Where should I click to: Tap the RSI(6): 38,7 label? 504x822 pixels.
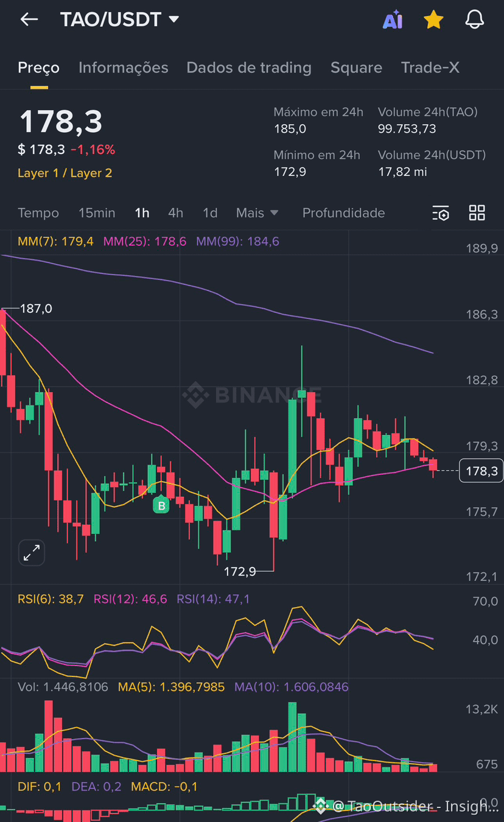point(51,599)
